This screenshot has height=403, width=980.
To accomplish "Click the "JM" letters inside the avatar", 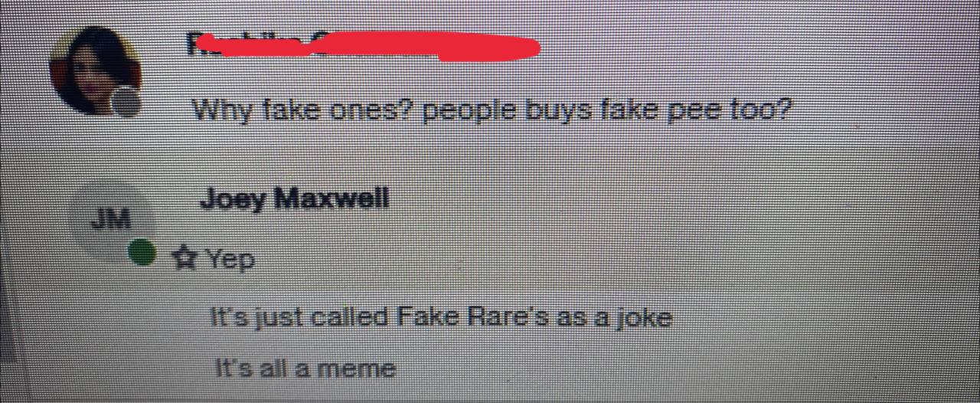I will pos(111,220).
